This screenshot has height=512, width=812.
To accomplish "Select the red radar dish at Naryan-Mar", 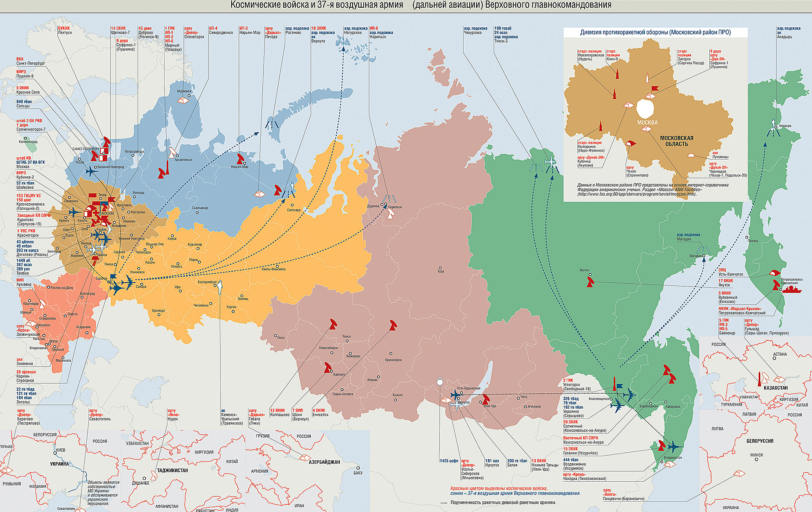I will pyautogui.click(x=240, y=158).
